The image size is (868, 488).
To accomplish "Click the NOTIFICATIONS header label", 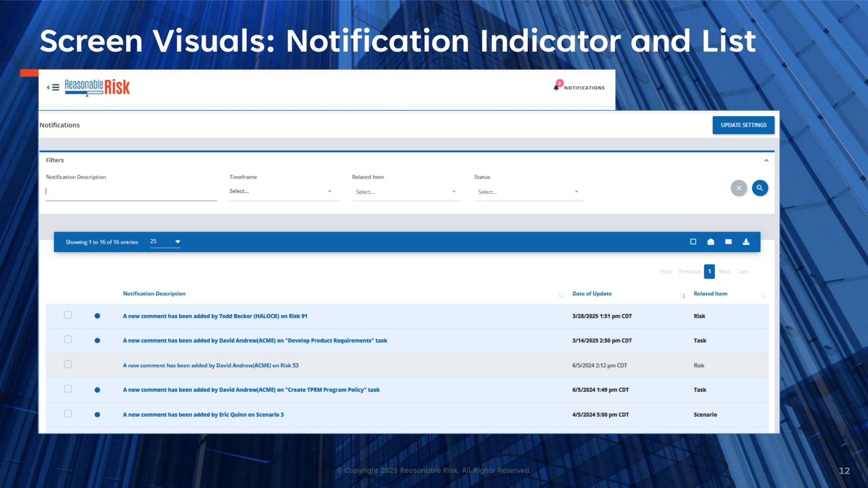I will click(584, 88).
